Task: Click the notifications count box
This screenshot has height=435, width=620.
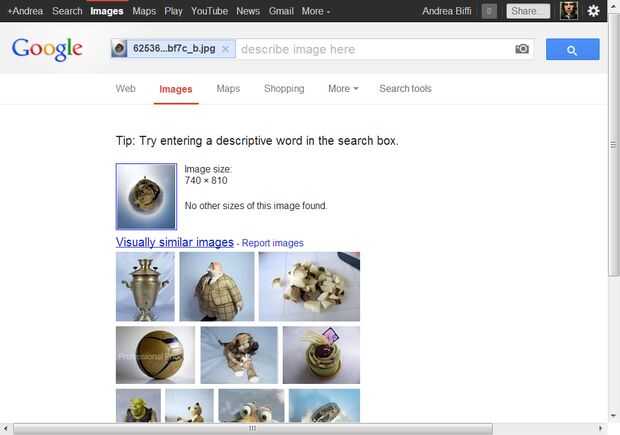Action: coord(489,11)
